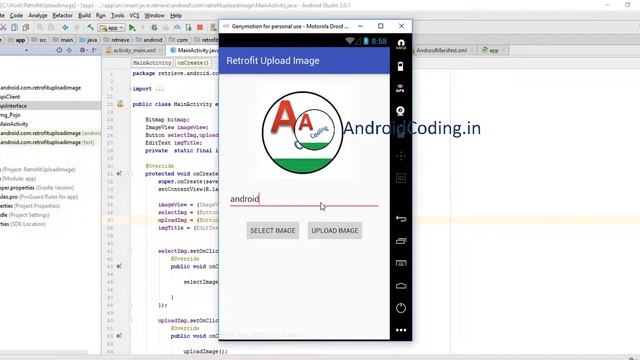Click the java breadcrumb in navigation bar
Image resolution: width=640 pixels, height=360 pixels.
(89, 40)
